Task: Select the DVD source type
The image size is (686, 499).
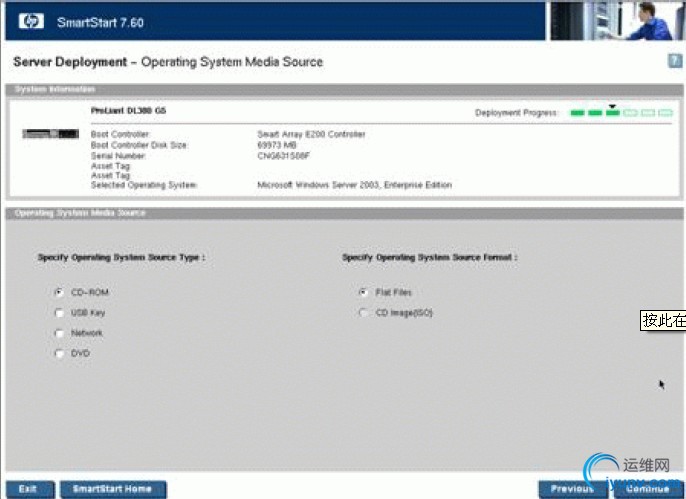Action: (x=59, y=353)
